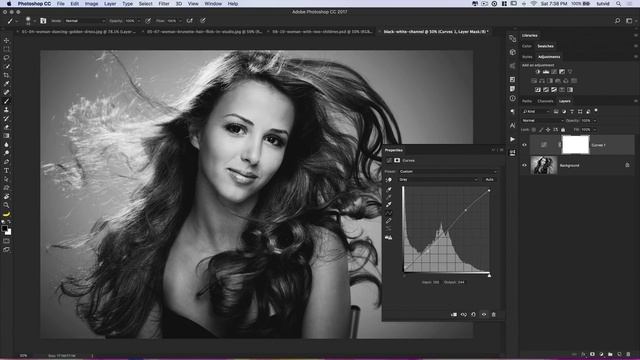
Task: Toggle lock position
Action: point(548,130)
